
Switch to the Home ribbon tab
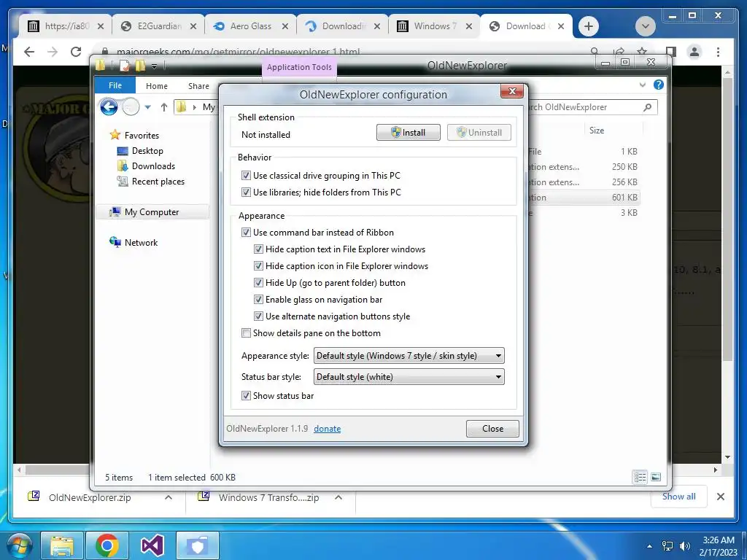coord(157,86)
